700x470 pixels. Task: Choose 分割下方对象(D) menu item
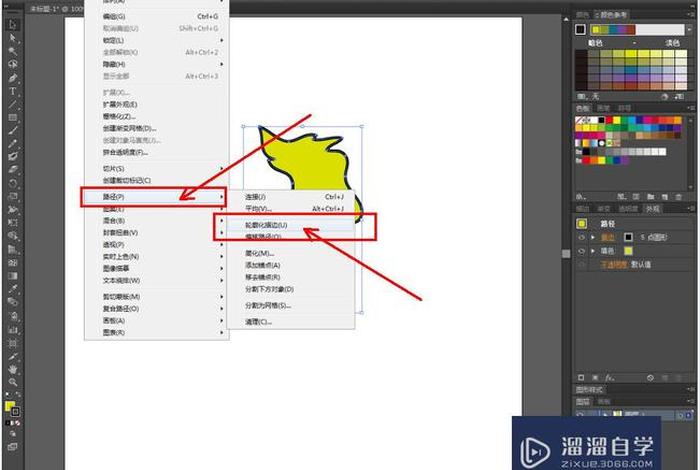click(291, 289)
